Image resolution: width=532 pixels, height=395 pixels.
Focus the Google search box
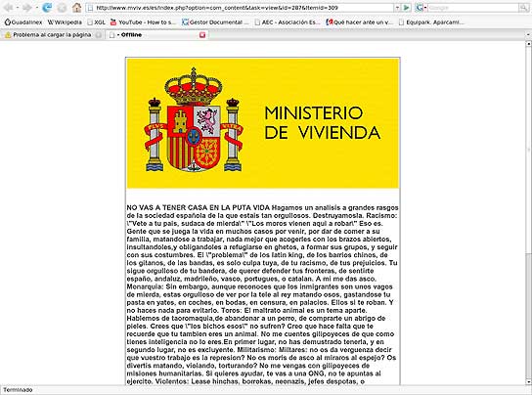point(473,8)
